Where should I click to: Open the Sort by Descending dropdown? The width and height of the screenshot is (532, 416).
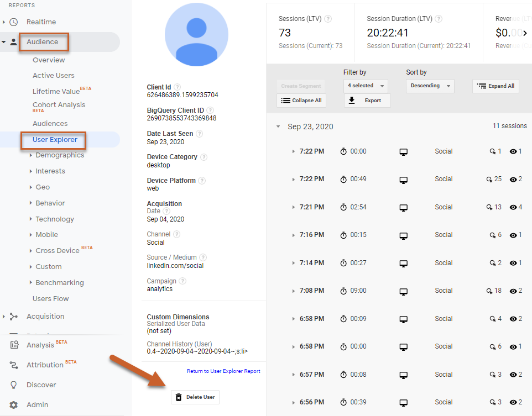pos(430,86)
